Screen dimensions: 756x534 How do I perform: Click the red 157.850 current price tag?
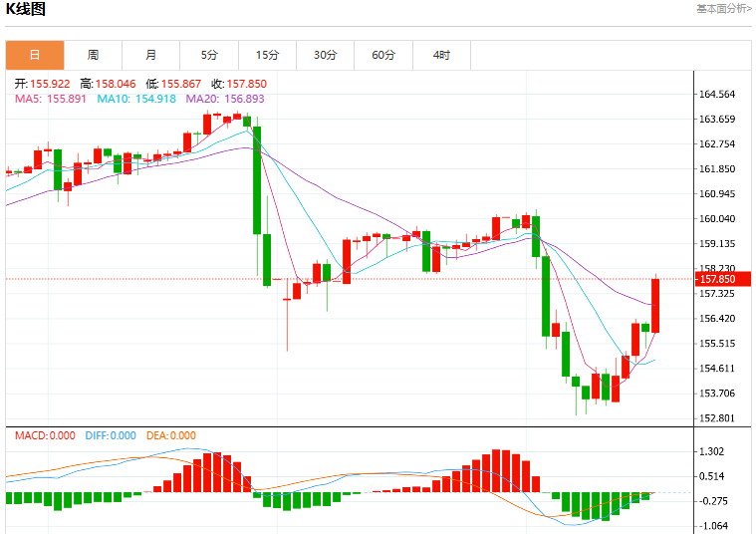[x=723, y=279]
